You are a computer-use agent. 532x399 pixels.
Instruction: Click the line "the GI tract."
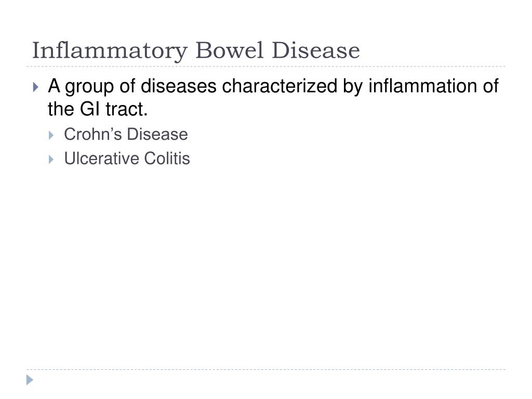[x=98, y=109]
